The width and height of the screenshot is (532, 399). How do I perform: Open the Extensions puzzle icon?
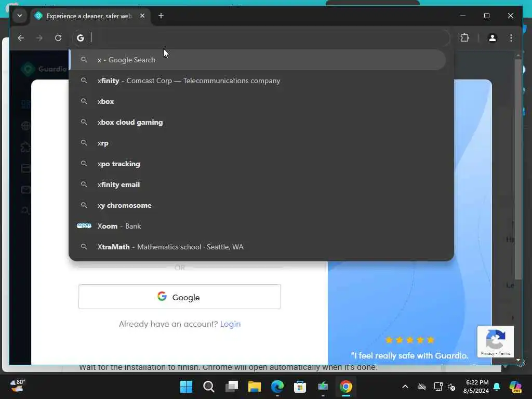pos(465,38)
